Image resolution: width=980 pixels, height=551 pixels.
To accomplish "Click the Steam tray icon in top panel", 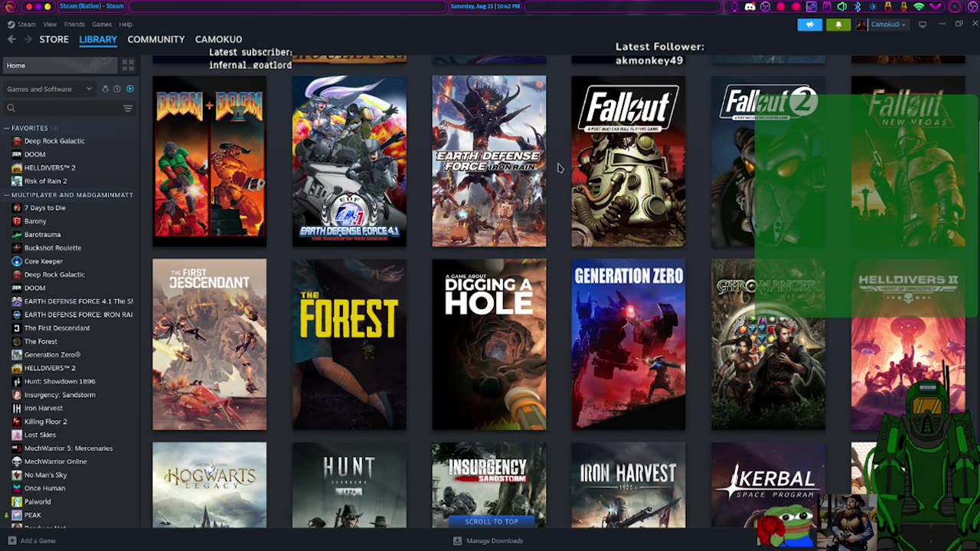I will [812, 7].
